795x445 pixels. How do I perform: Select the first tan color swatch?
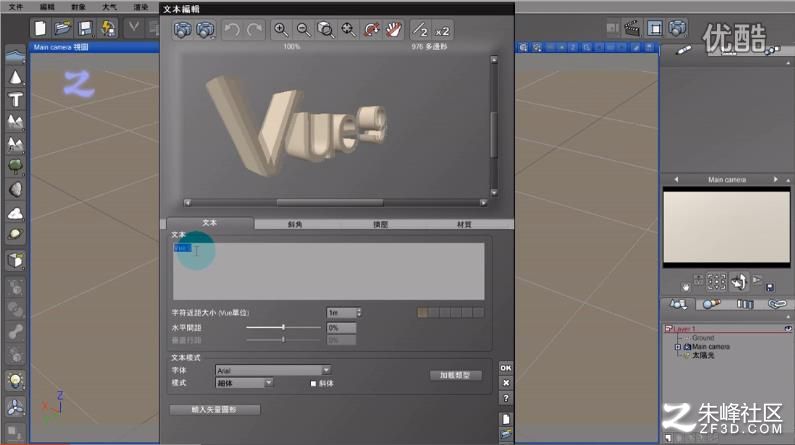pyautogui.click(x=422, y=313)
